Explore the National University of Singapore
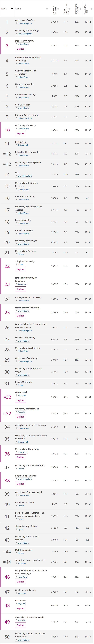The image size is (94, 644). [20, 289]
